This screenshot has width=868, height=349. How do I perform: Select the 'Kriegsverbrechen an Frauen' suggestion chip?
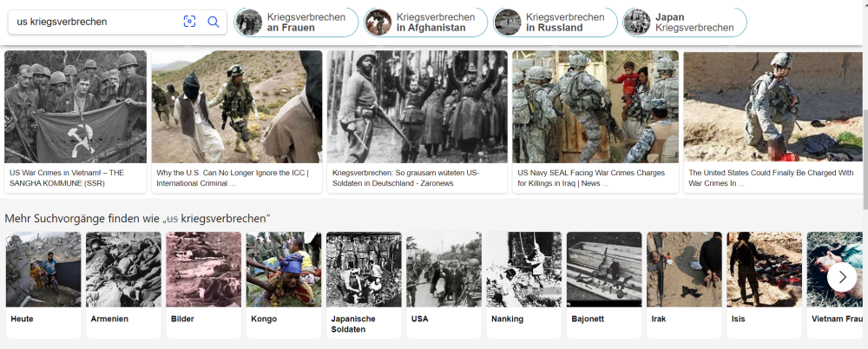296,23
